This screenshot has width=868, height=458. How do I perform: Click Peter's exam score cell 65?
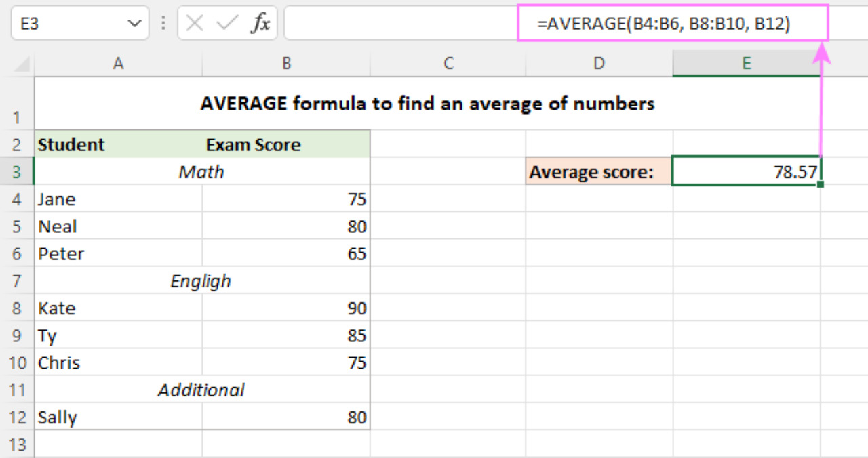286,254
